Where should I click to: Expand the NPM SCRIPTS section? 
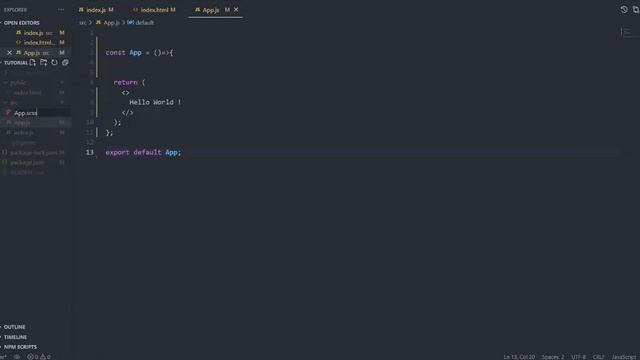(x=20, y=347)
